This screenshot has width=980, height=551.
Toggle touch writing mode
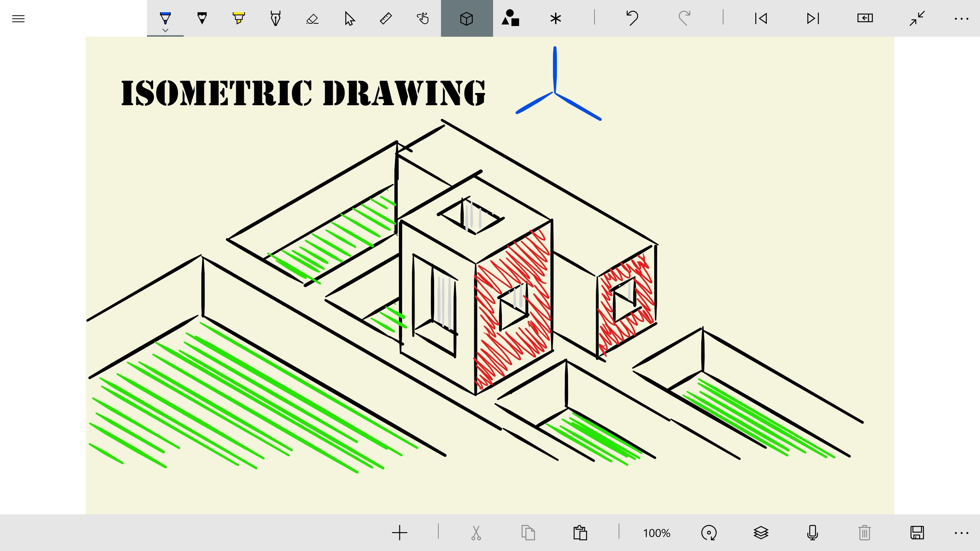click(423, 18)
